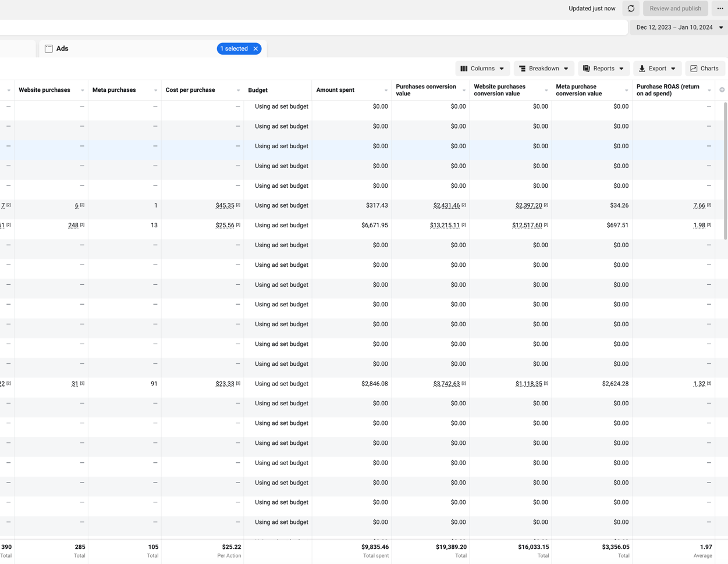This screenshot has height=564, width=728.
Task: Open the Purchases conversion value column arrow
Action: pyautogui.click(x=464, y=91)
